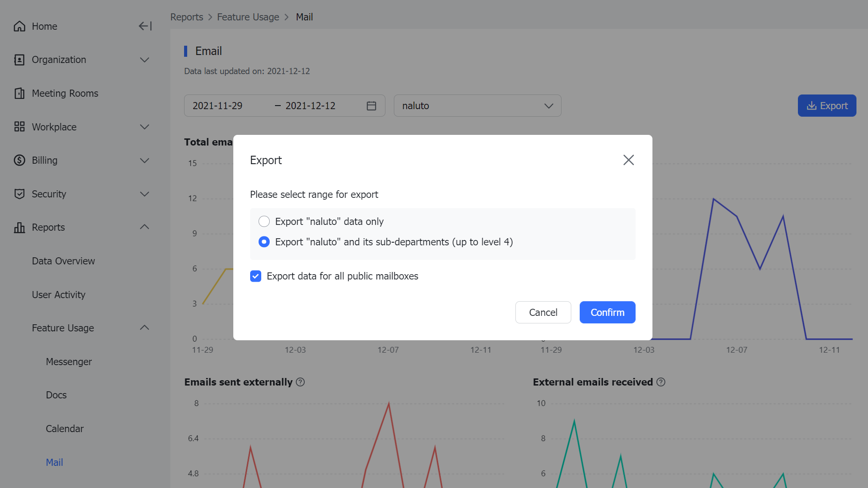Click the Home icon in sidebar
Screen dimensions: 868x488
[20, 26]
